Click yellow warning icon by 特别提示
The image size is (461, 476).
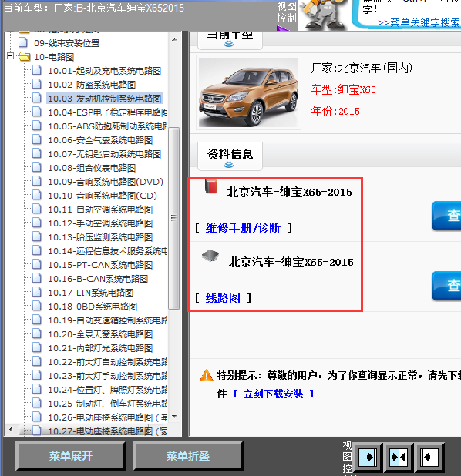[207, 375]
